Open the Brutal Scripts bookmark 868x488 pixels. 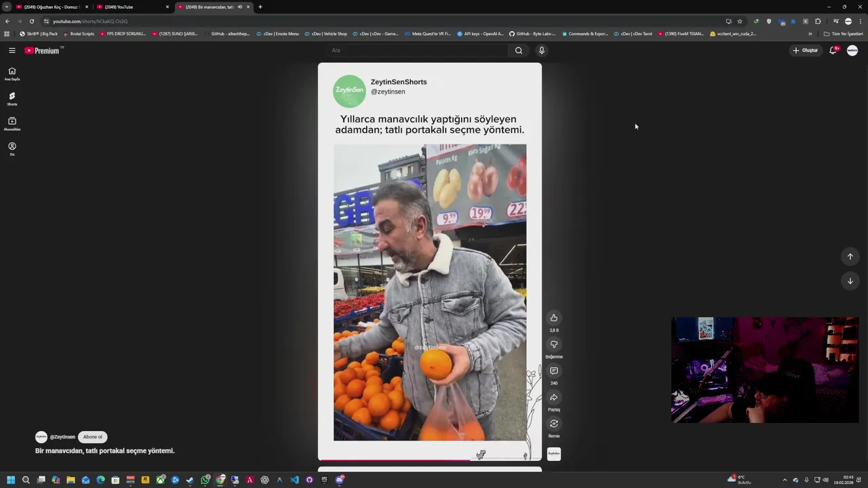(79, 34)
